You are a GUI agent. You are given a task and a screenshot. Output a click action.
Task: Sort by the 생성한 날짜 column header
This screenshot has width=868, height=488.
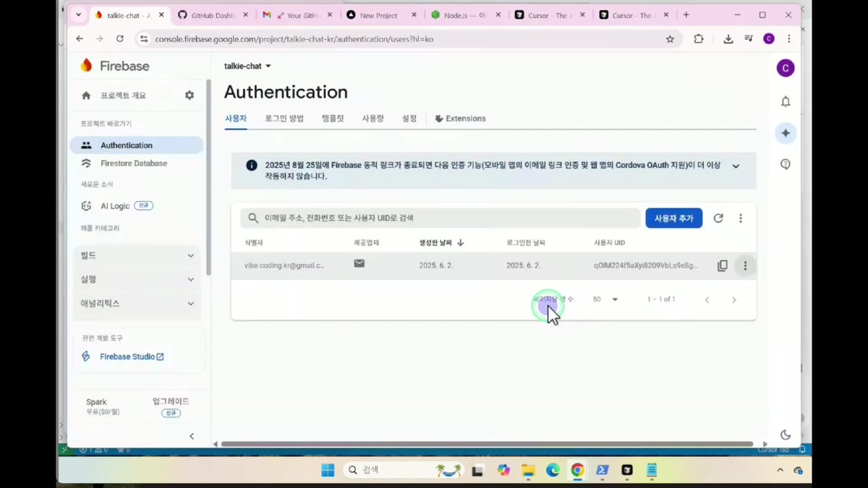[441, 243]
